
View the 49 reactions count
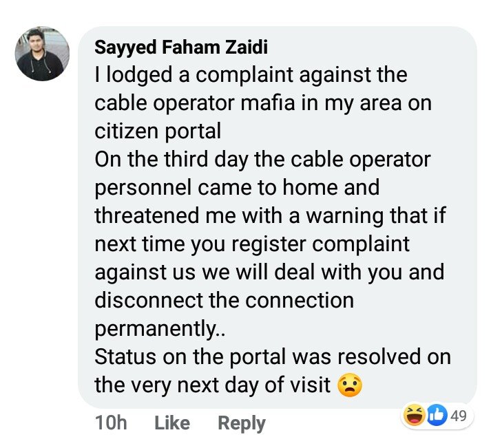click(457, 416)
